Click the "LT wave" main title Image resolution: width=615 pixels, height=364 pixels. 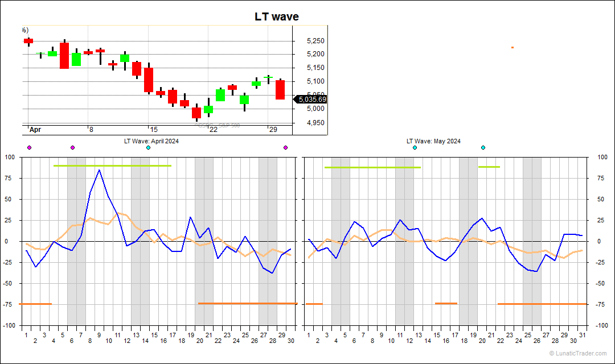tap(276, 17)
